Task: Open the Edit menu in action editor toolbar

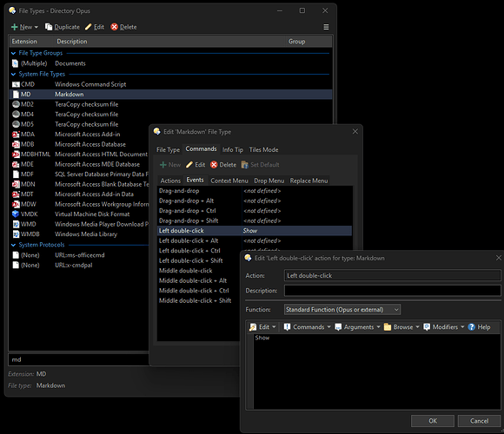Action: [262, 326]
